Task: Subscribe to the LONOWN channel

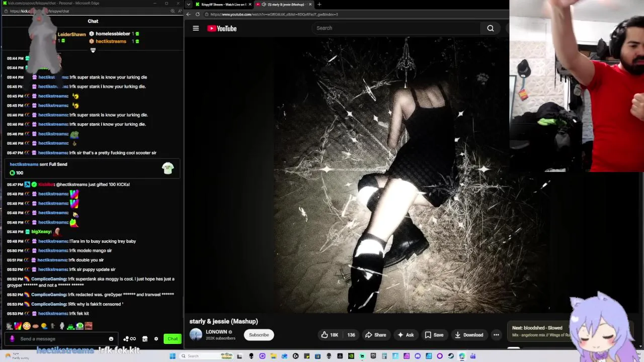Action: point(259,335)
